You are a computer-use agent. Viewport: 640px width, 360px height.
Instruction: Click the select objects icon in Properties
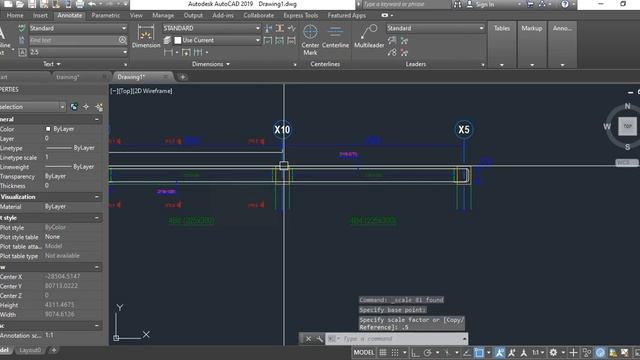tap(86, 107)
